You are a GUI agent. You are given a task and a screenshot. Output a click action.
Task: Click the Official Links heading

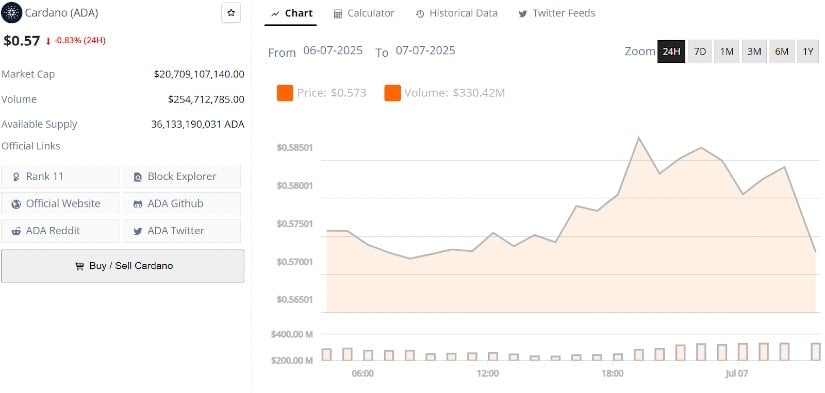click(x=31, y=146)
